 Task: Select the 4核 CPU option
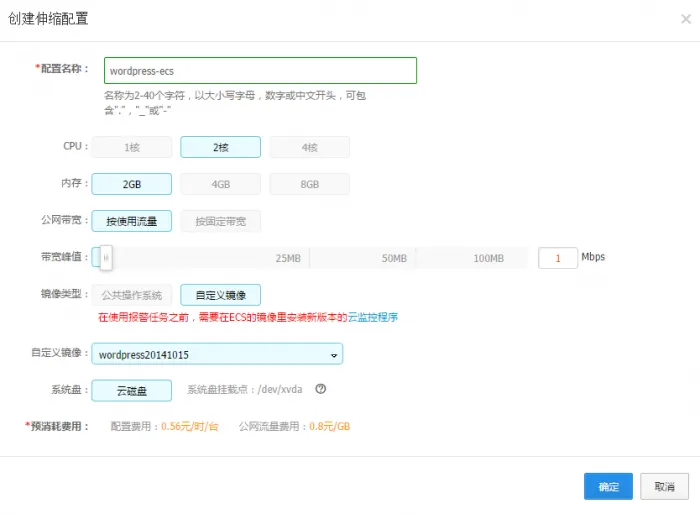[309, 147]
